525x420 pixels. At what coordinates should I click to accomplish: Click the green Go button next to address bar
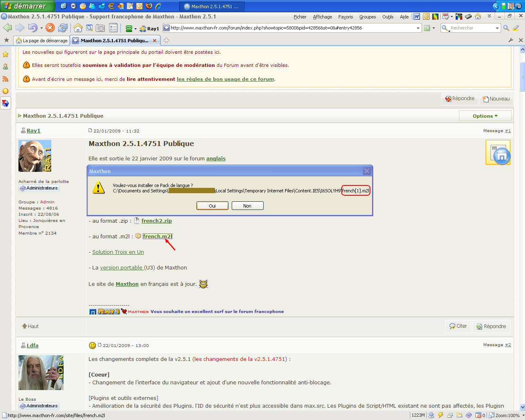[x=427, y=28]
